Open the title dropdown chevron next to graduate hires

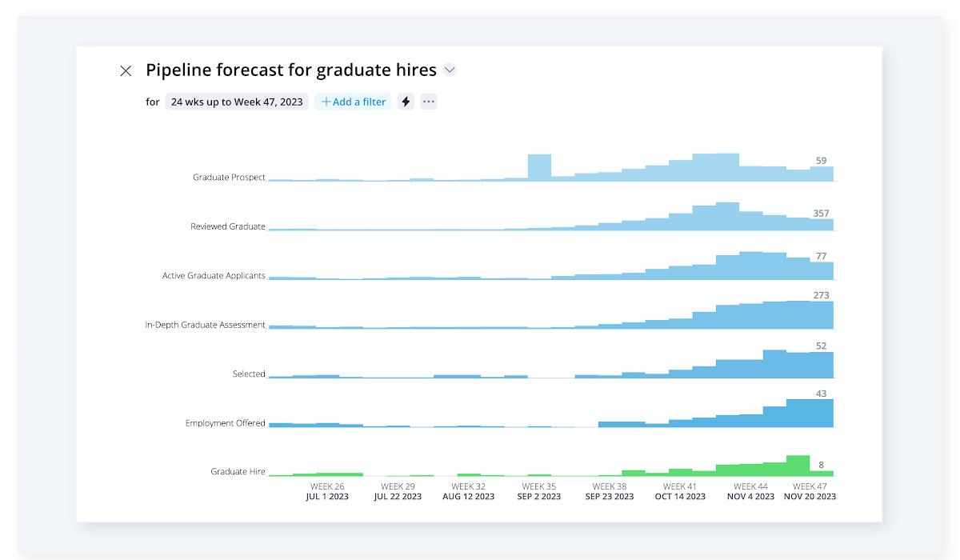point(450,70)
